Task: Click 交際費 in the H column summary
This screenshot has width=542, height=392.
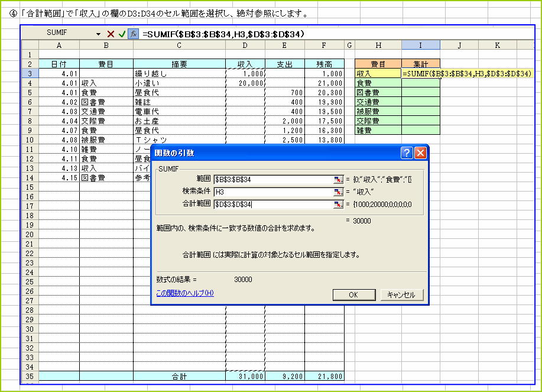Action: 378,121
